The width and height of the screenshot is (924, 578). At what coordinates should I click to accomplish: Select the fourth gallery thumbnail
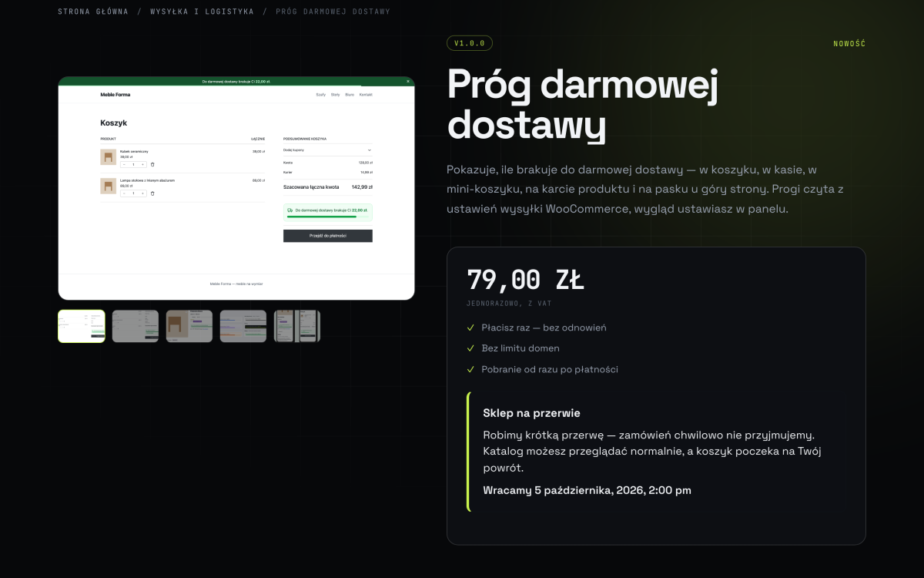[243, 326]
